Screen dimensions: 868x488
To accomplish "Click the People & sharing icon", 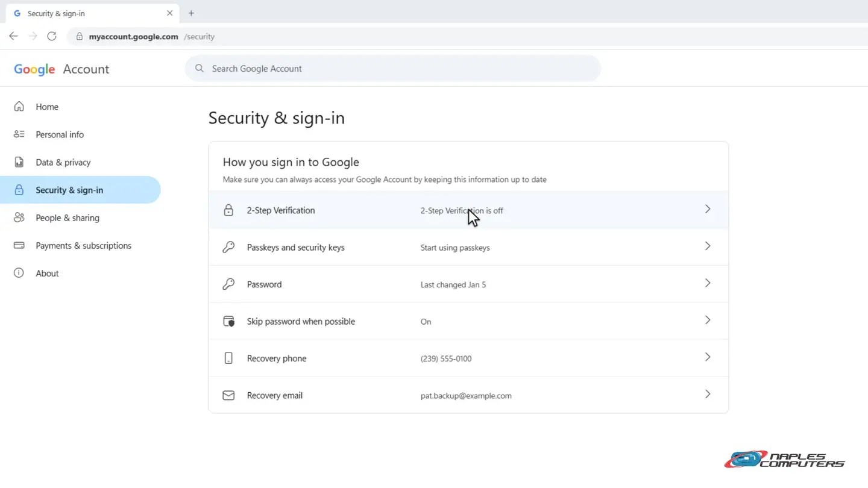I will coord(19,217).
